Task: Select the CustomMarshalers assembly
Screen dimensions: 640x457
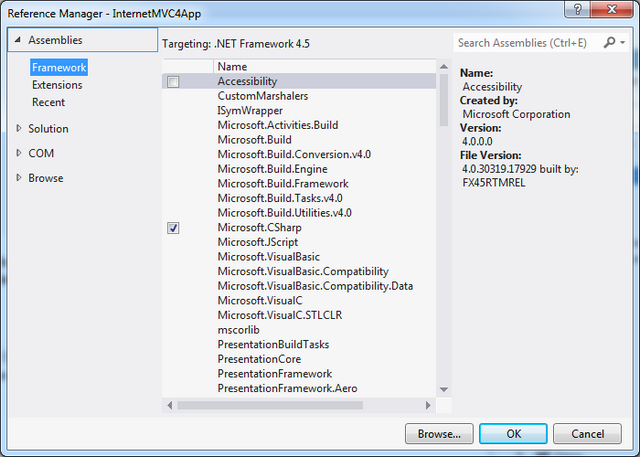Action: click(x=299, y=96)
